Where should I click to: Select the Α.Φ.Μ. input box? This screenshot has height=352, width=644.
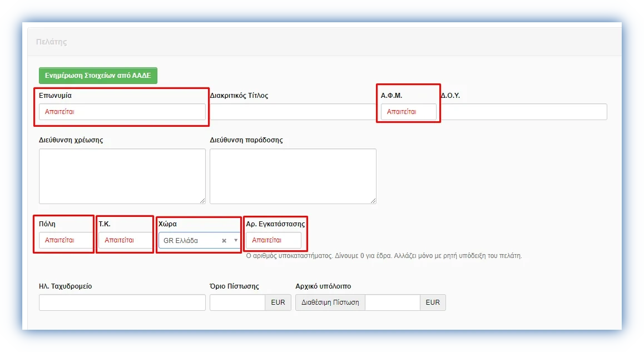pyautogui.click(x=408, y=112)
